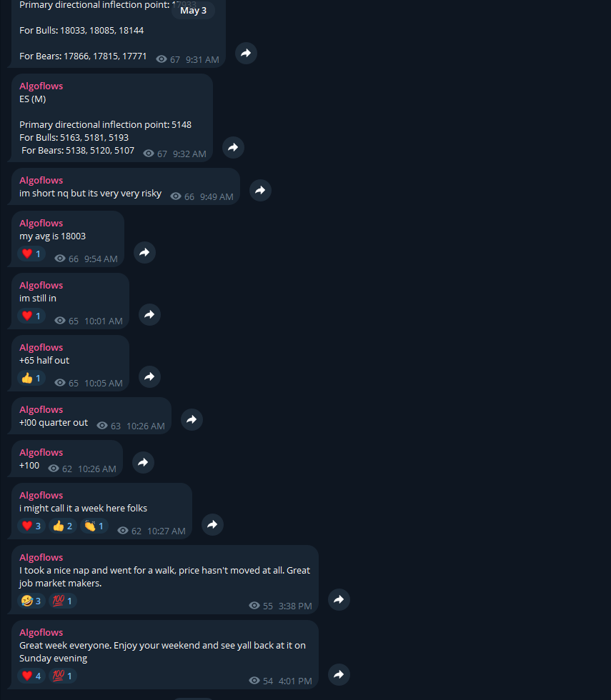Toggle thumbs-up reaction on '+65 half out'

[x=31, y=378]
